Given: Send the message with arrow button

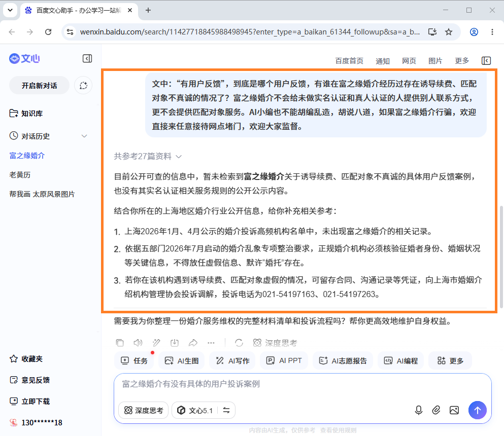Looking at the screenshot, I should point(477,410).
